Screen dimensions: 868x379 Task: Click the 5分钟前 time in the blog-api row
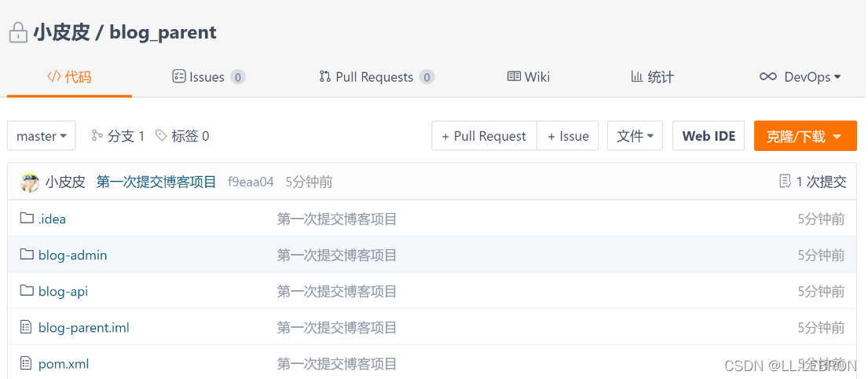click(822, 291)
